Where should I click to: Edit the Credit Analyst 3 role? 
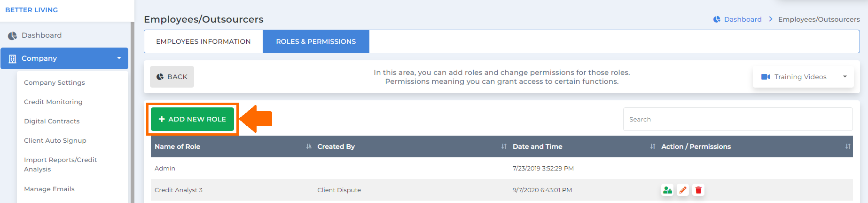pyautogui.click(x=683, y=190)
